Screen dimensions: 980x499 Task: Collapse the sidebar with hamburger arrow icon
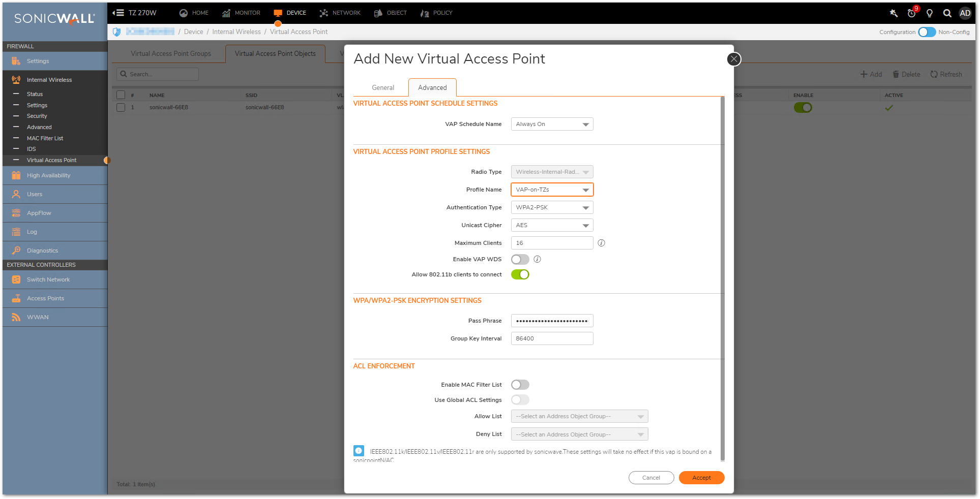pos(118,13)
